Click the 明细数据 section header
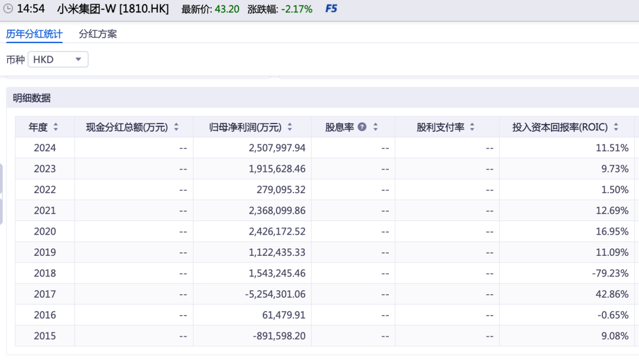Image resolution: width=639 pixels, height=364 pixels. pos(32,99)
